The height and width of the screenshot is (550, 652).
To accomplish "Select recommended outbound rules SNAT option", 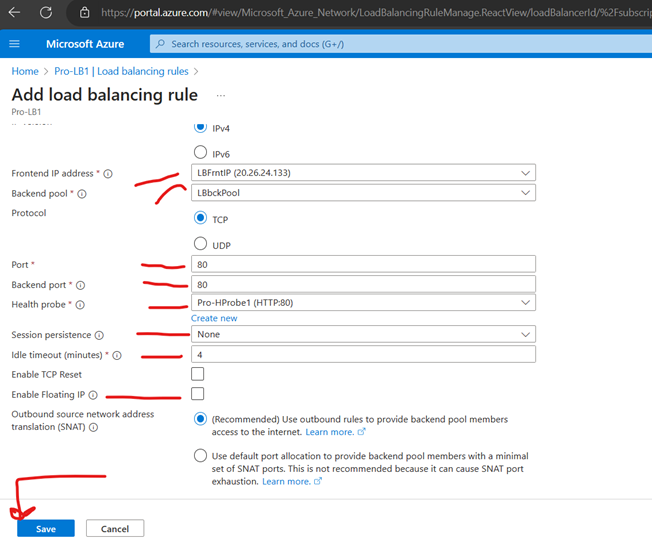I will point(200,419).
